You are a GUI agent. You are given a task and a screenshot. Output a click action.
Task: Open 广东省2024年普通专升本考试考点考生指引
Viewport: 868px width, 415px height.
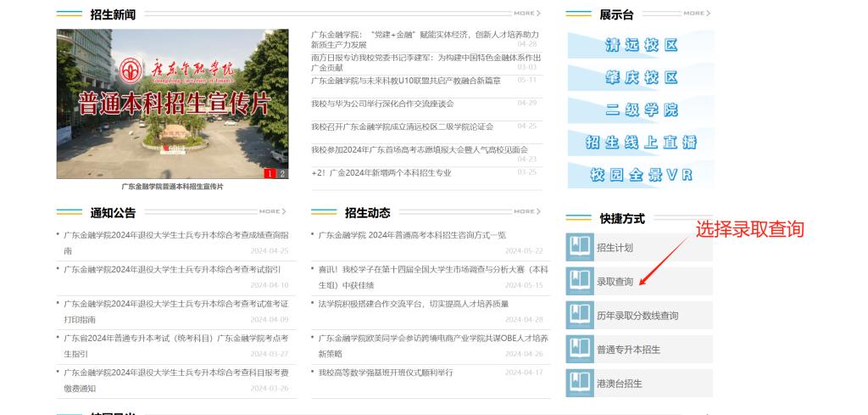click(x=176, y=345)
